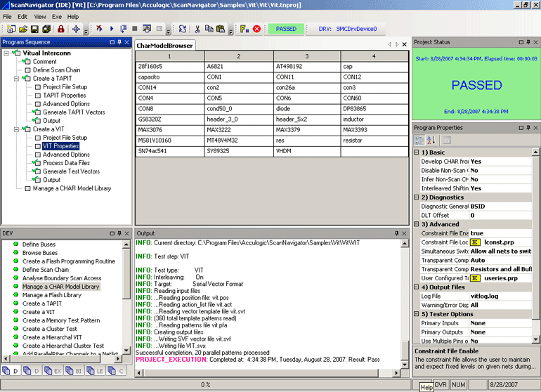
Task: Click the step-through sequence icon
Action: click(123, 29)
